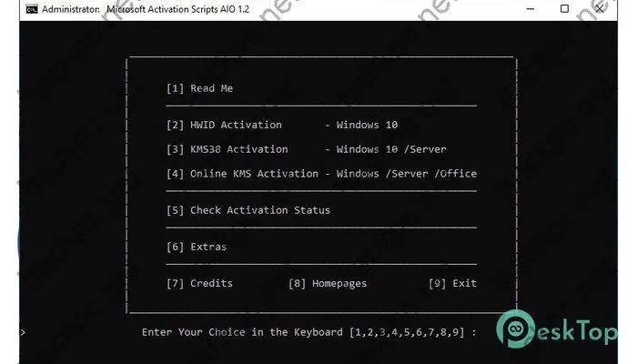Open the [6] Extras menu
The image size is (637, 364).
pos(196,247)
